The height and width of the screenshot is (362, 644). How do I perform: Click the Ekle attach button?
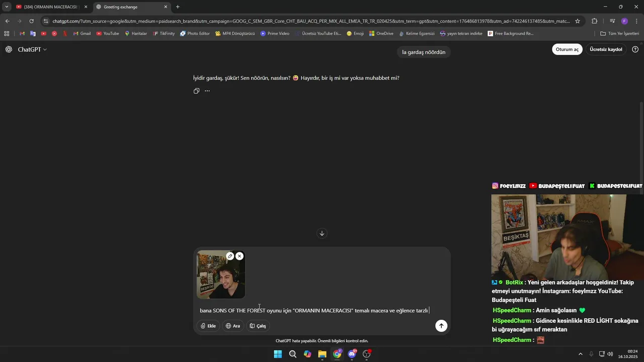click(208, 326)
